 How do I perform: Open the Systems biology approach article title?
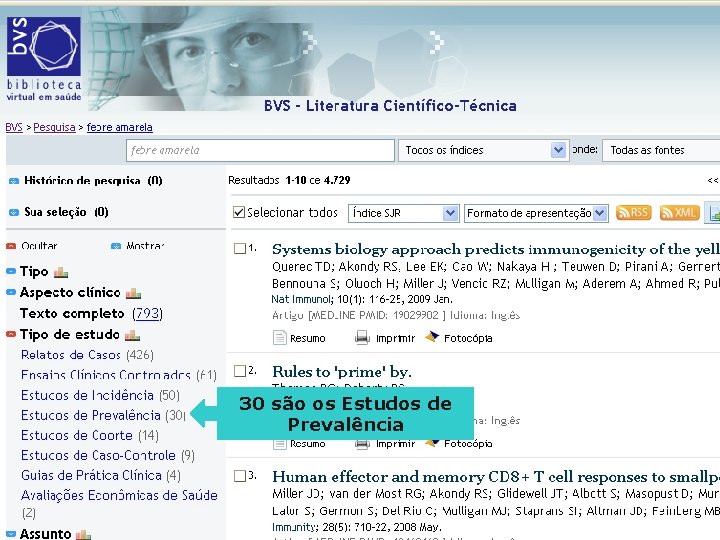click(x=496, y=249)
